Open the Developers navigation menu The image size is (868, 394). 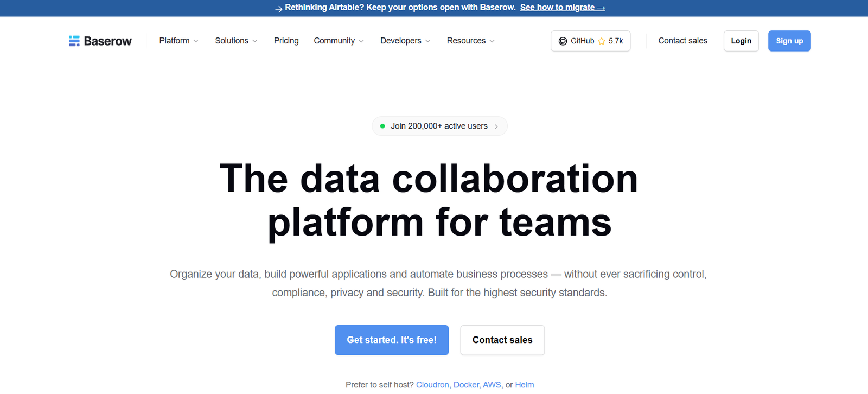click(406, 41)
